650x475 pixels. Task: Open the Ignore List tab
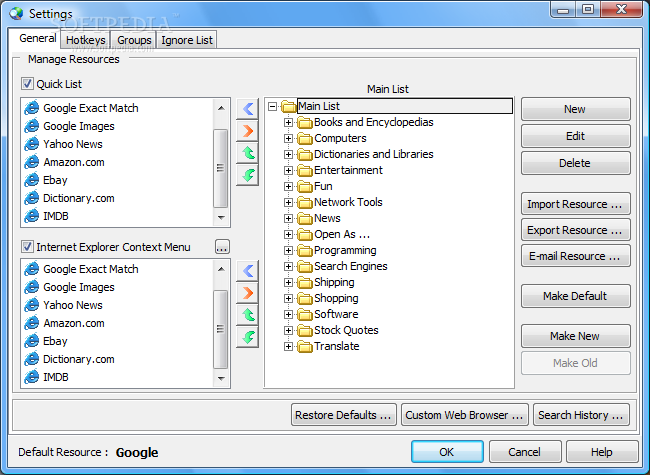click(x=187, y=40)
